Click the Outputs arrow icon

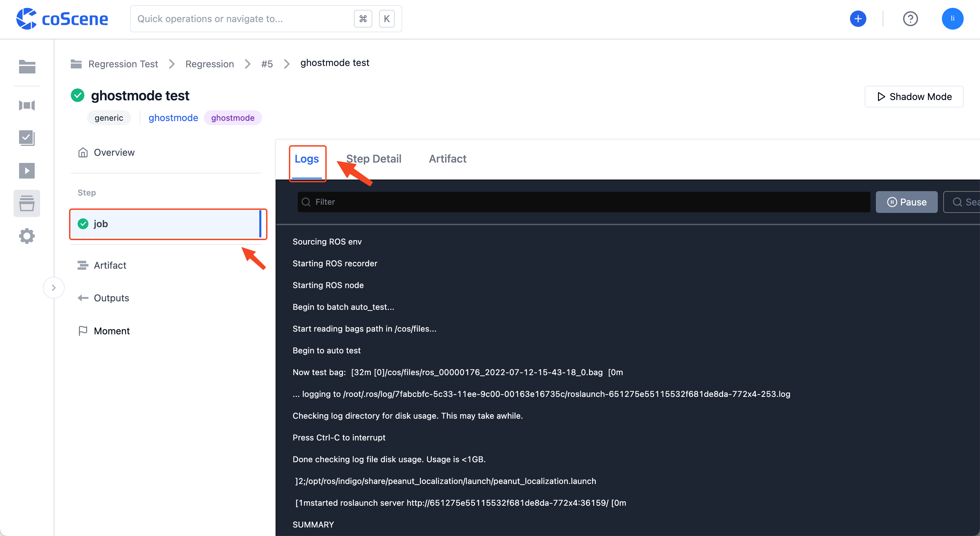click(x=83, y=298)
